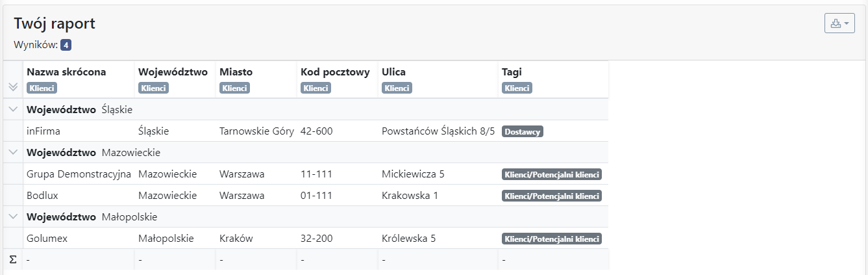Open the export download dropdown button
Screen dimensions: 868x275
[839, 23]
